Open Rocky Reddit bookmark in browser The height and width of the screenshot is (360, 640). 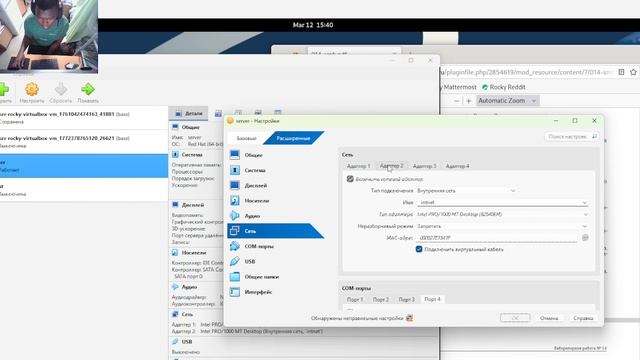(504, 87)
